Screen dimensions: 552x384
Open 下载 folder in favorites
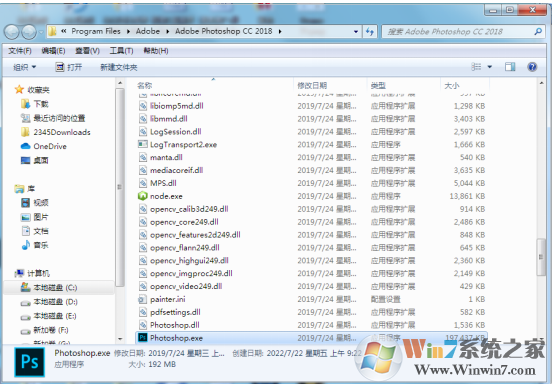coord(34,104)
